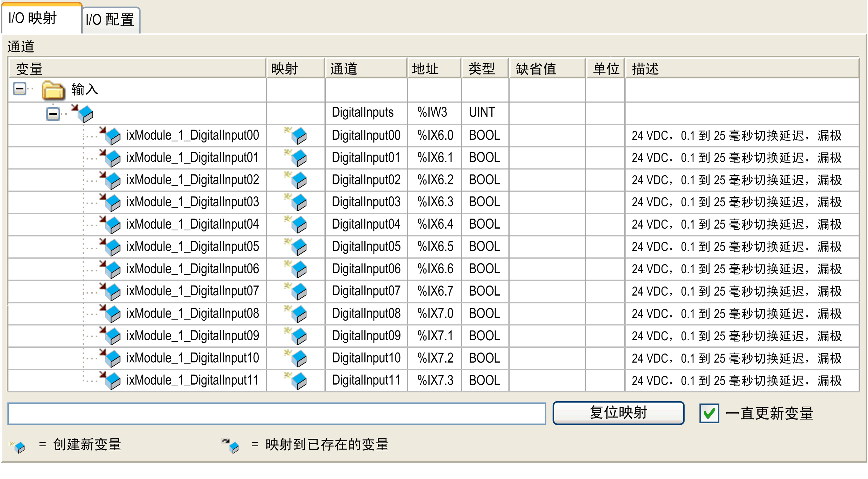Image resolution: width=868 pixels, height=479 pixels.
Task: Collapse the DigitalInputs %IW3 node
Action: tap(53, 114)
